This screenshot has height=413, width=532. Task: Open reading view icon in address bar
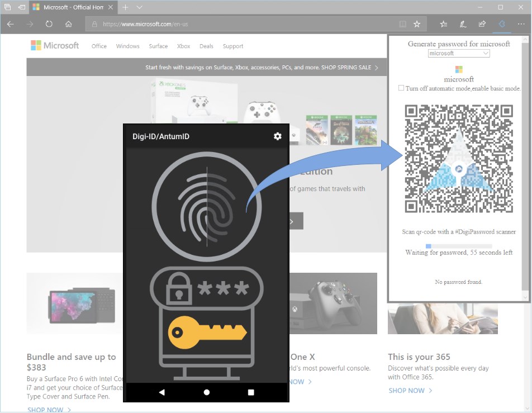click(403, 24)
